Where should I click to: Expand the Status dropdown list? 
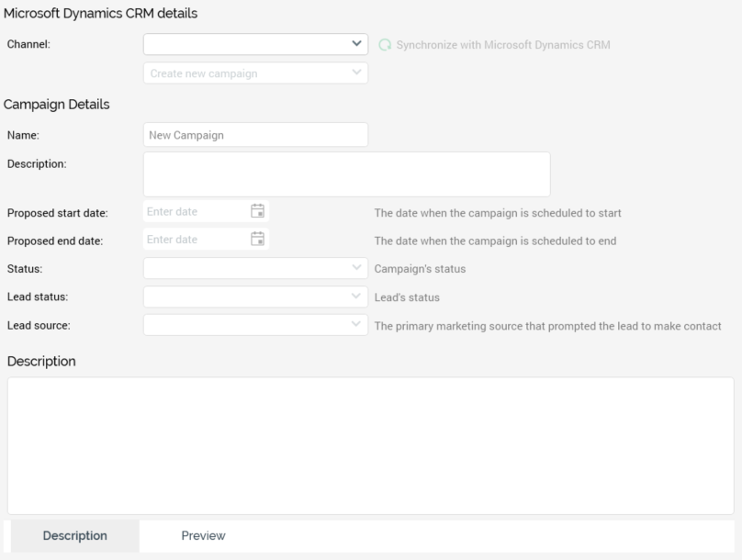click(x=356, y=268)
